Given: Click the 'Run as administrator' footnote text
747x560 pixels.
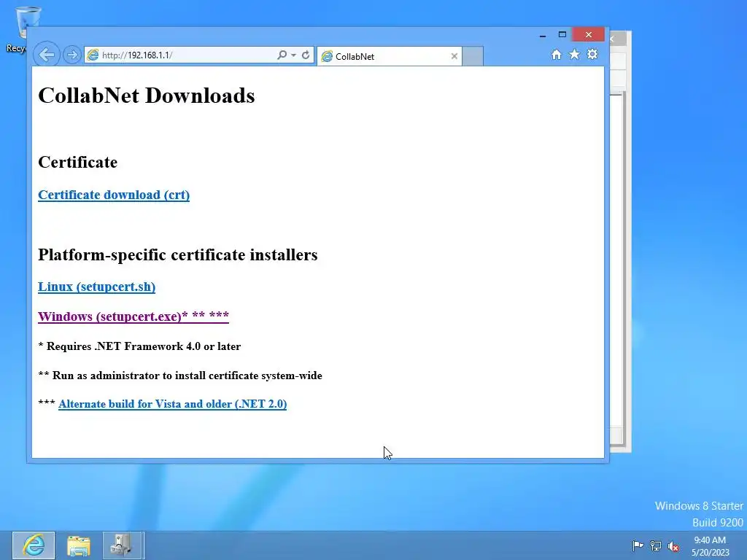Looking at the screenshot, I should pos(180,376).
